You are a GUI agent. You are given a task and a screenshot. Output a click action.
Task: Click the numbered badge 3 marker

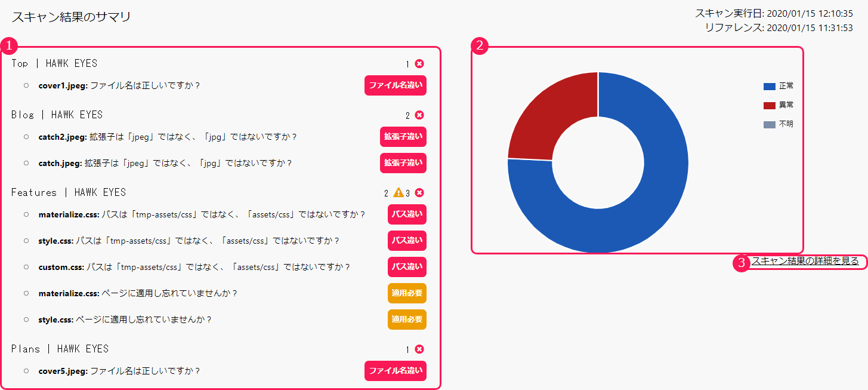click(x=741, y=263)
